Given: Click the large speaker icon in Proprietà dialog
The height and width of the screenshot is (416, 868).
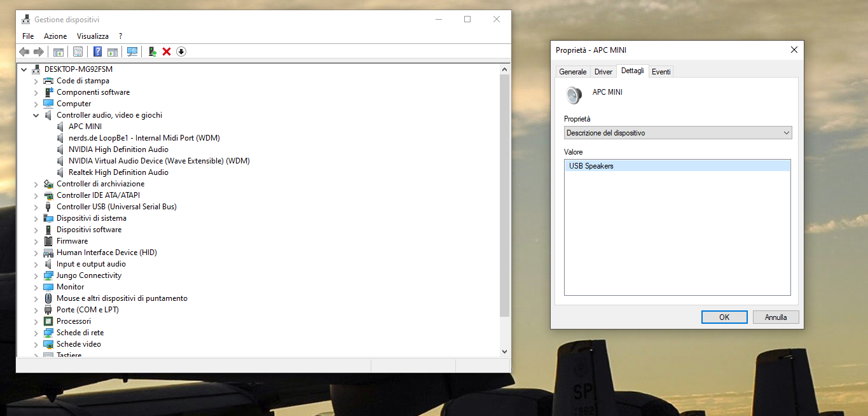Looking at the screenshot, I should (574, 95).
